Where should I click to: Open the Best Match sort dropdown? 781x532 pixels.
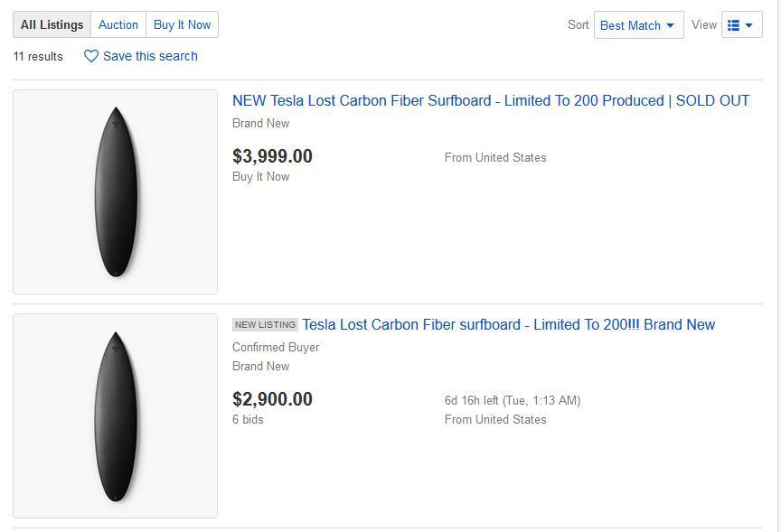(x=638, y=25)
